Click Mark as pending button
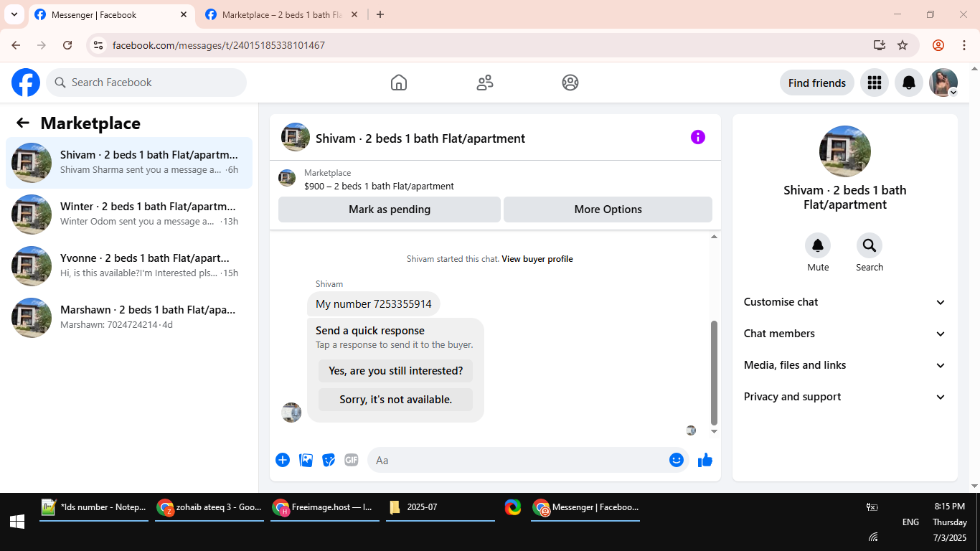This screenshot has height=551, width=980. tap(390, 209)
